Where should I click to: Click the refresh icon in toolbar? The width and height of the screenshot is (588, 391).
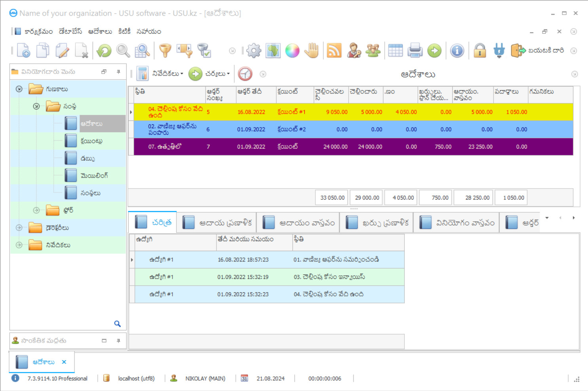point(104,51)
